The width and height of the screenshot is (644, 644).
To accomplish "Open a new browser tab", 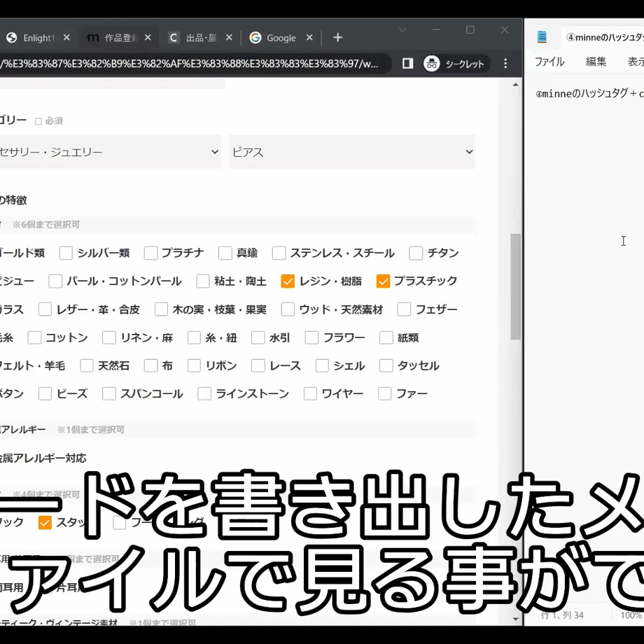I will pos(337,38).
